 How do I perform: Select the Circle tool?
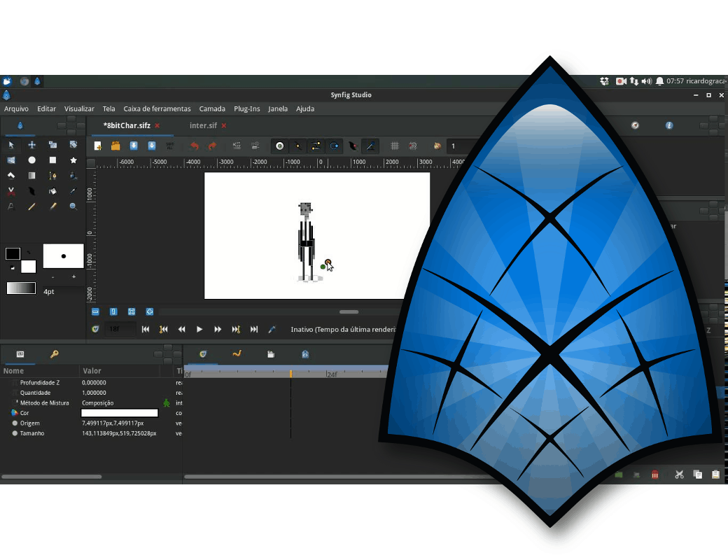pos(32,160)
